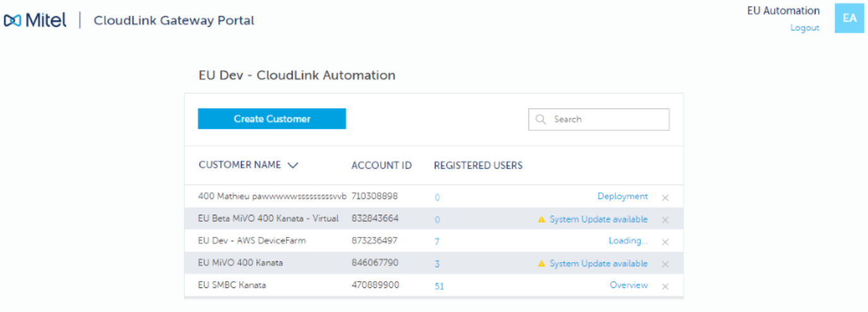Remove the EU MiVO 400 Kanata customer

[665, 264]
